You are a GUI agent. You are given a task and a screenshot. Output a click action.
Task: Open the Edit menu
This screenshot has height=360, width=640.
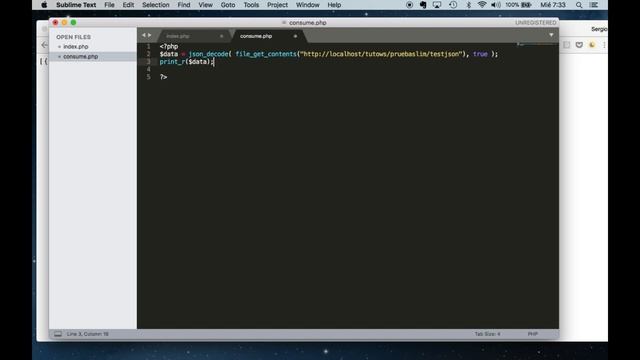click(x=128, y=5)
